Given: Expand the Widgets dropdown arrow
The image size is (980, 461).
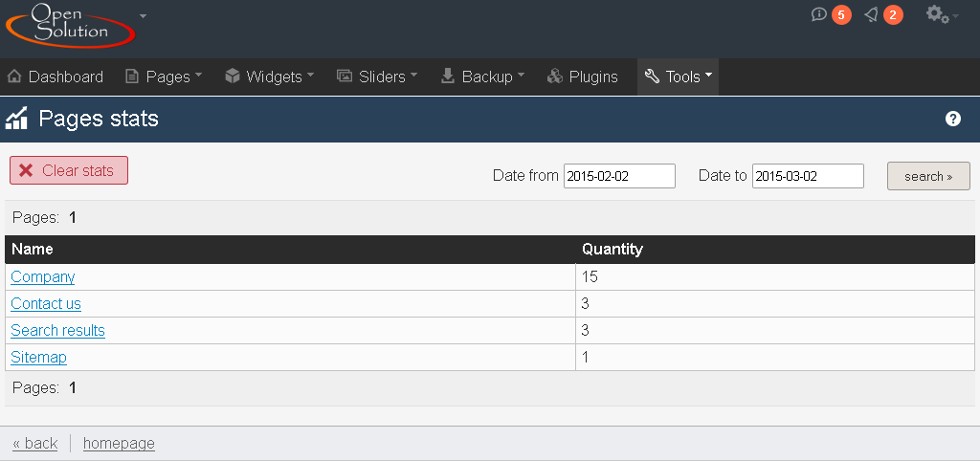Looking at the screenshot, I should [x=310, y=75].
